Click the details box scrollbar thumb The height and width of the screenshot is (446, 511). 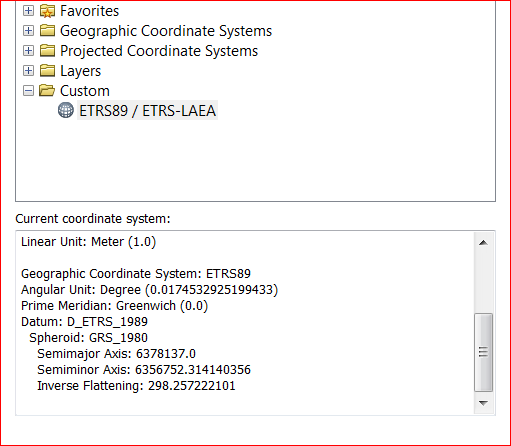(483, 352)
